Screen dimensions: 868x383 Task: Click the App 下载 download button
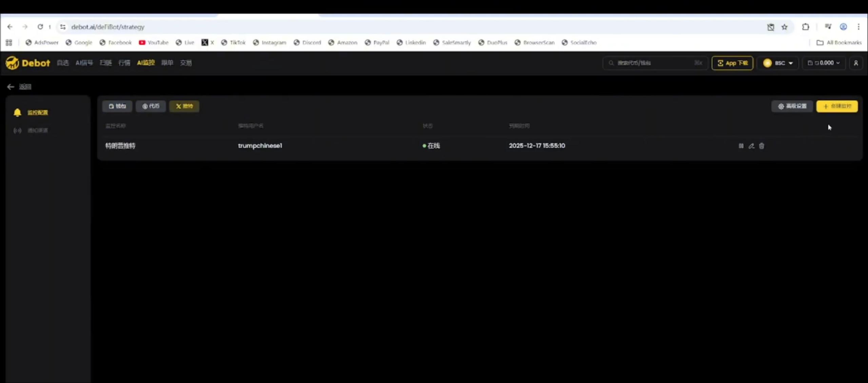732,63
